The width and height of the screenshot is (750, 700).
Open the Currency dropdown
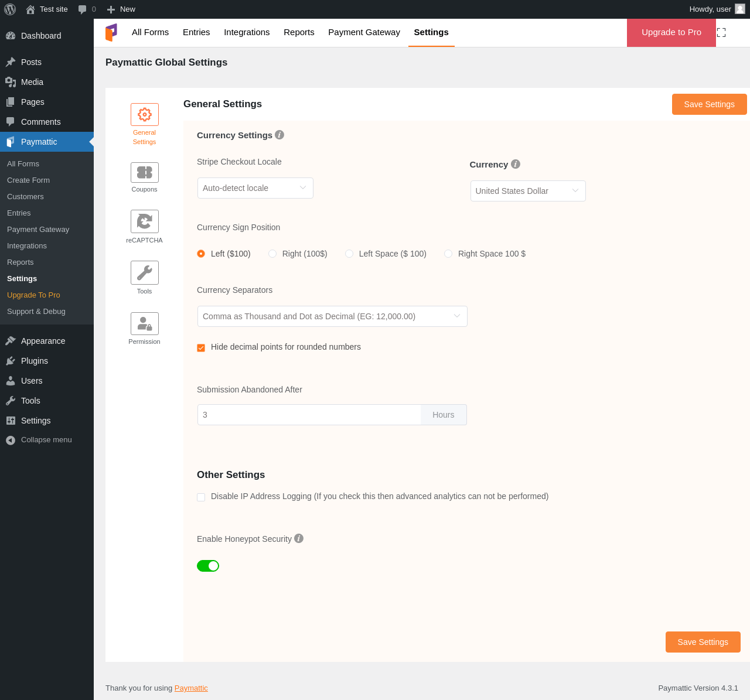pyautogui.click(x=528, y=191)
